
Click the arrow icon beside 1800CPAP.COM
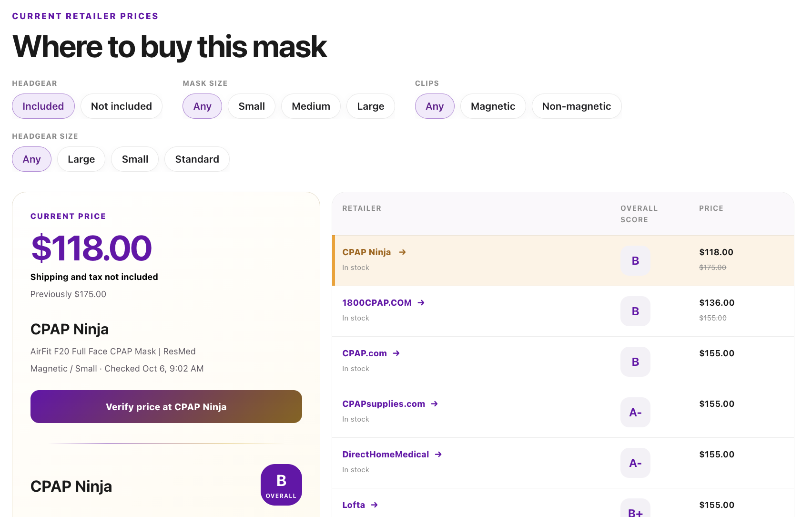[x=421, y=302]
